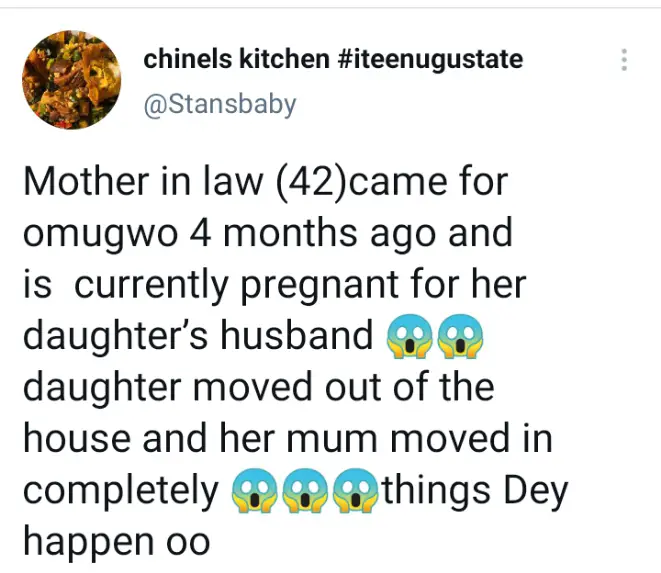Open the #iteenugustate hashtag
The image size is (661, 573).
(430, 59)
